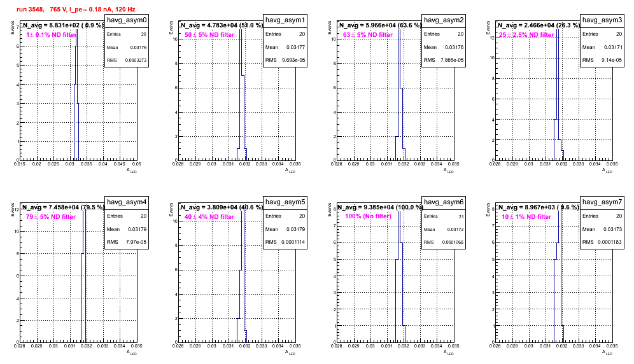
Task: Click the N_avg = 3.809e+04 label
Action: (x=222, y=207)
